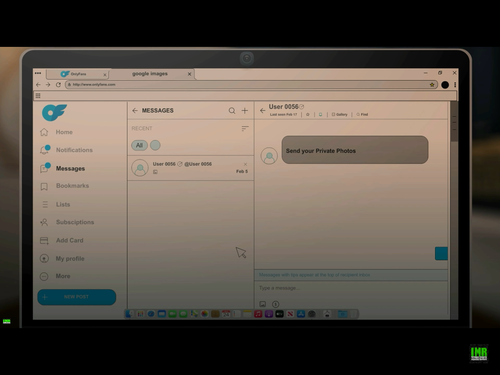
Task: Click the address bar with onlyfans.com URL
Action: pyautogui.click(x=252, y=85)
